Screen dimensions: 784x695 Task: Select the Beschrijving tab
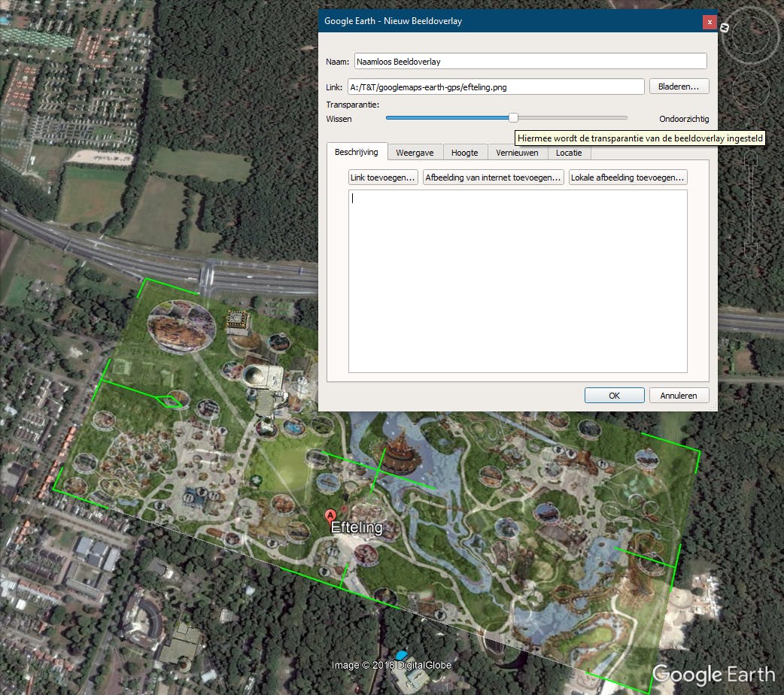(x=357, y=151)
